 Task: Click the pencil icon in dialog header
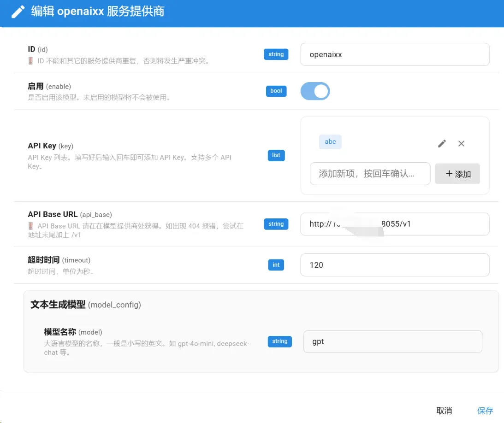tap(18, 12)
